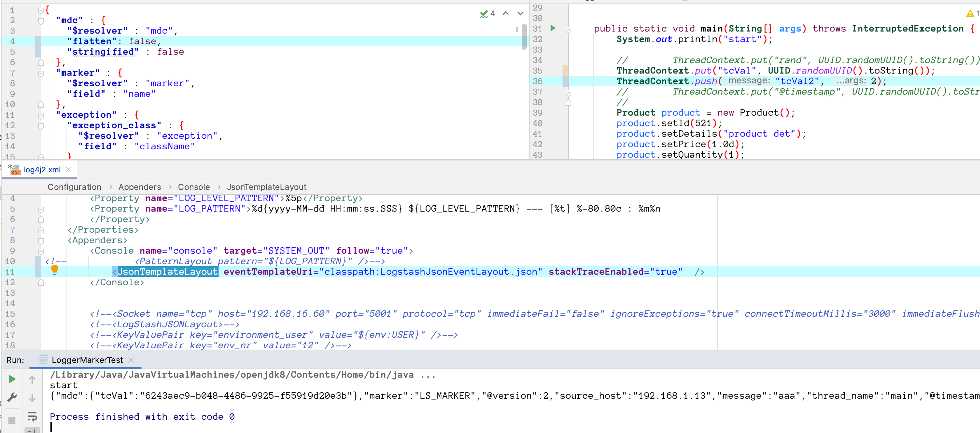Click the yellow lightbulb intention icon
980x433 pixels.
pos(54,269)
